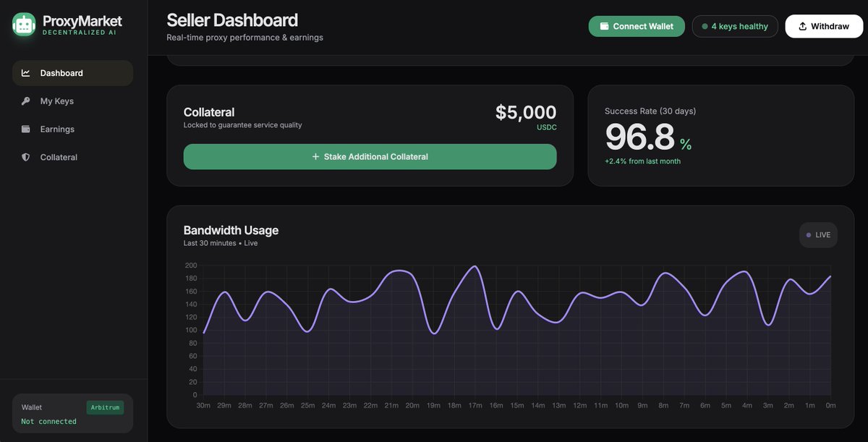Click the Not connected wallet status

tap(48, 421)
